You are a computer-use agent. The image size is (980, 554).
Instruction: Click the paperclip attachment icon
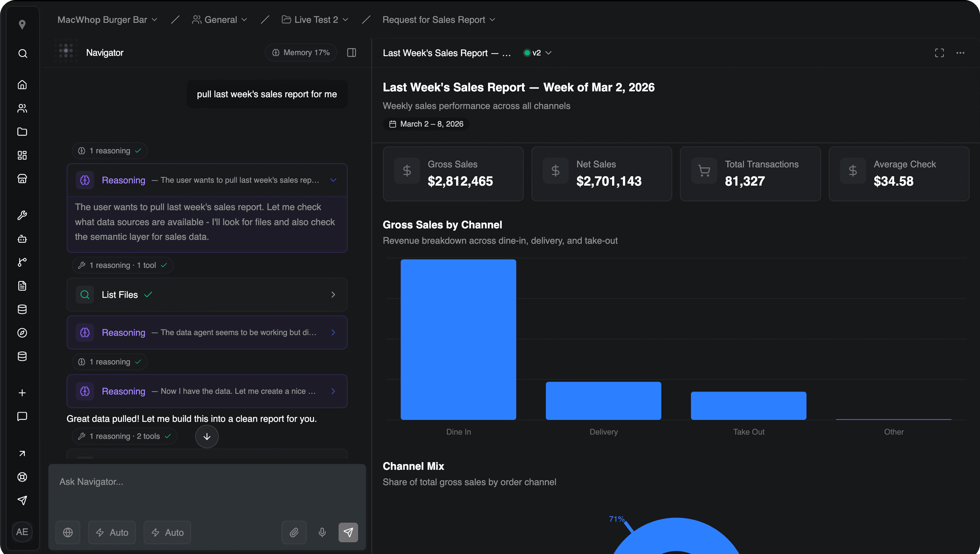(x=294, y=532)
